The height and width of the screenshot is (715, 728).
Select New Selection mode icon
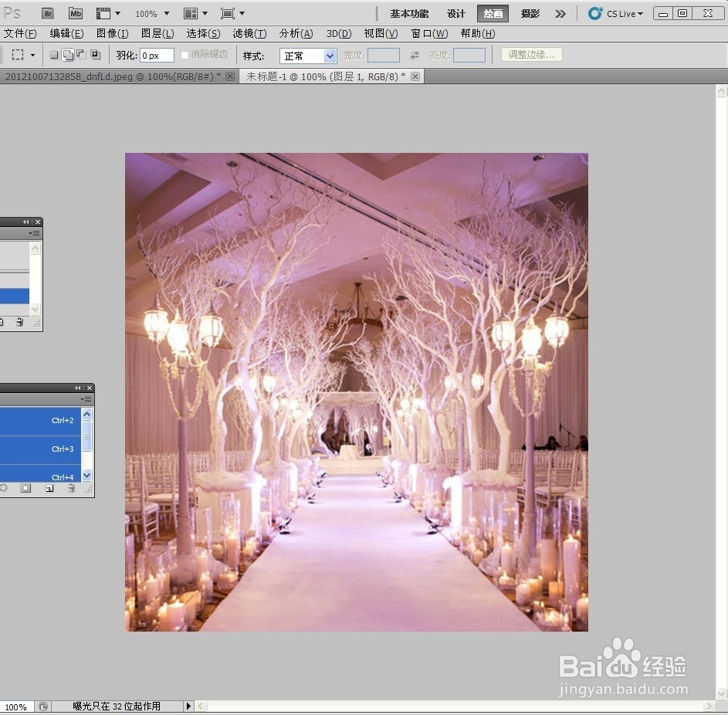(54, 55)
